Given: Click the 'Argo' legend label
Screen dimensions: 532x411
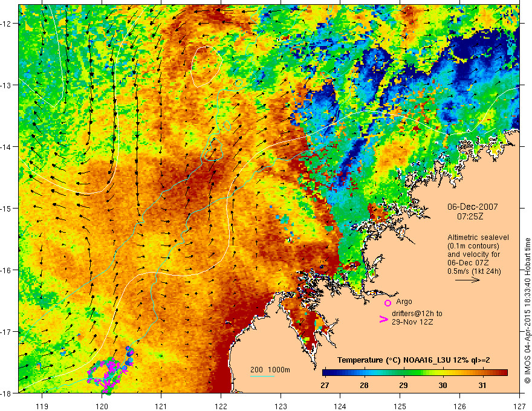Looking at the screenshot, I should pyautogui.click(x=404, y=302).
